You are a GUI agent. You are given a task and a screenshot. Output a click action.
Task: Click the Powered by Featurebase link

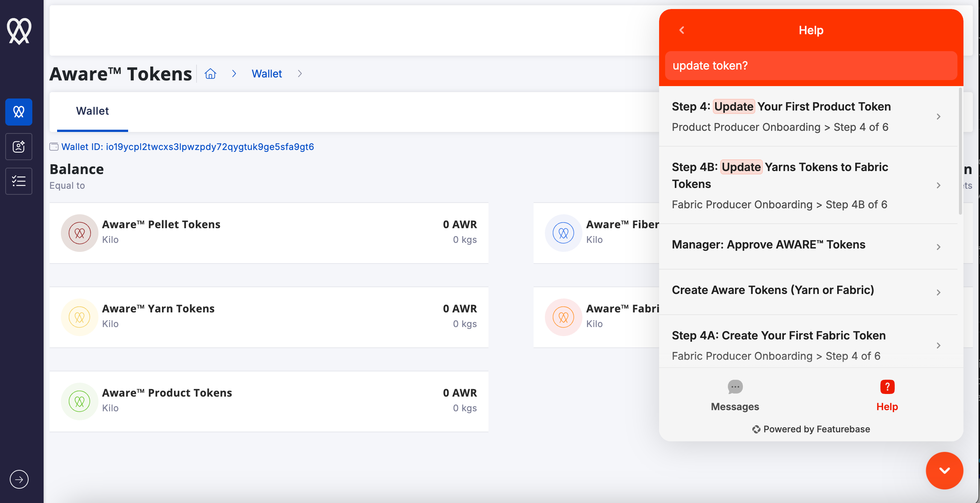(811, 429)
